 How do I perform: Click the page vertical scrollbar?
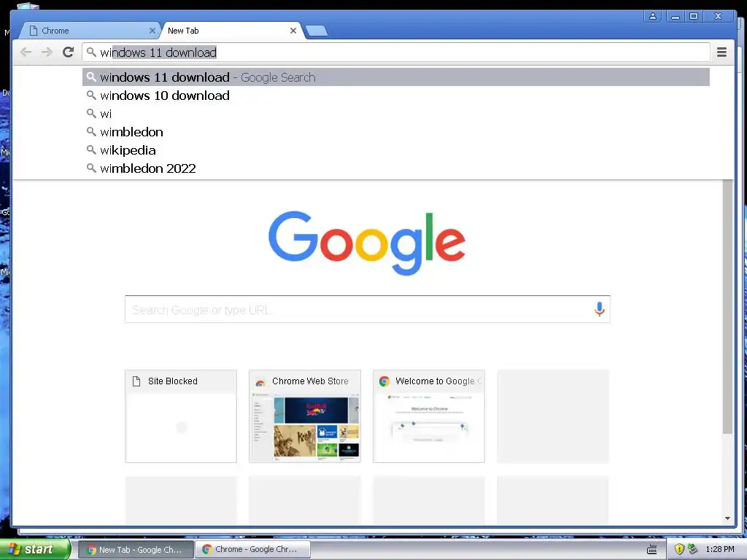727,307
